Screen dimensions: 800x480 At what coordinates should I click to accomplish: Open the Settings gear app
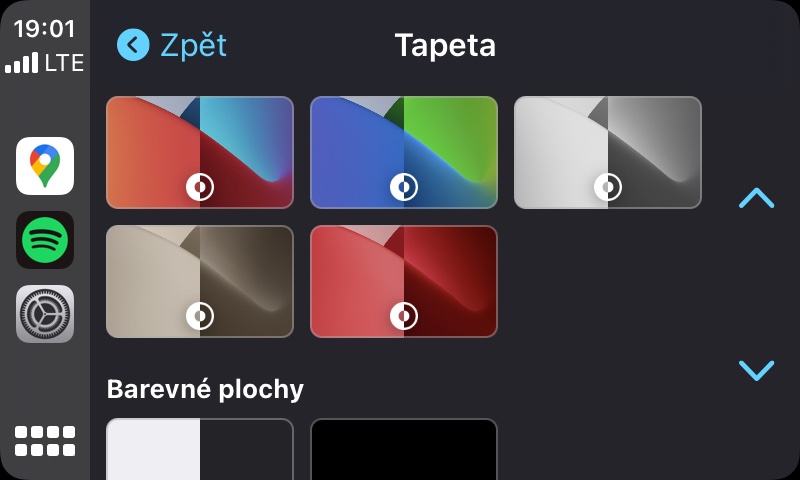45,314
